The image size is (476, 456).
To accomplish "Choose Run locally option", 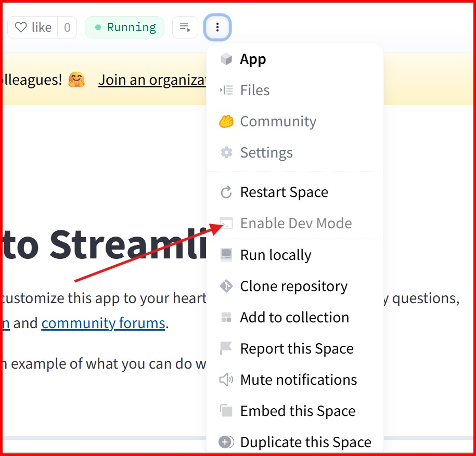I will (x=295, y=255).
